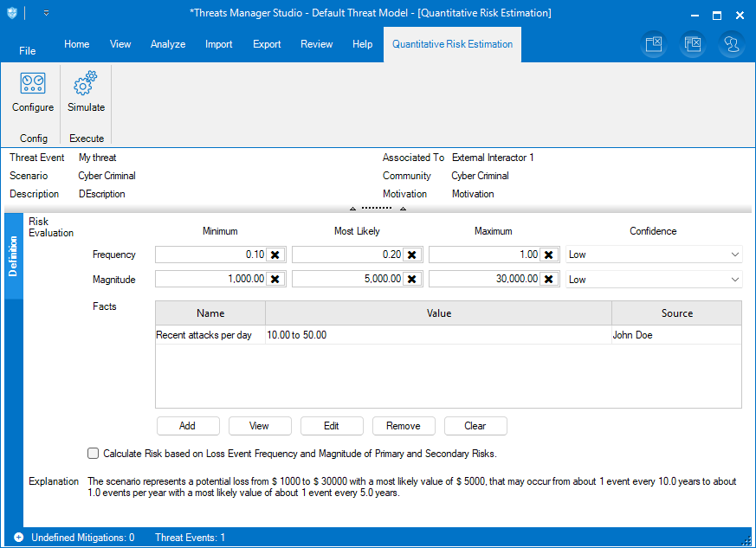This screenshot has width=756, height=548.
Task: Open the File menu
Action: click(x=28, y=51)
